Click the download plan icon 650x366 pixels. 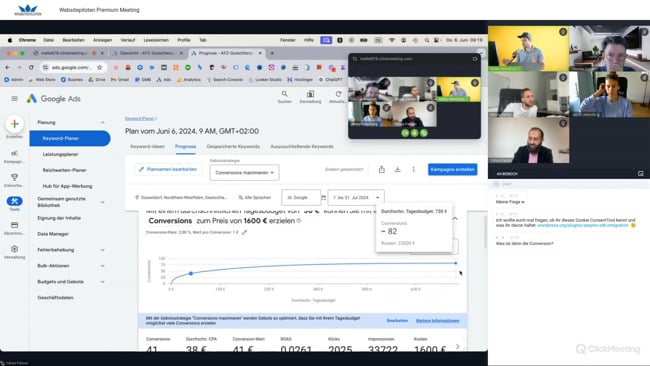397,169
